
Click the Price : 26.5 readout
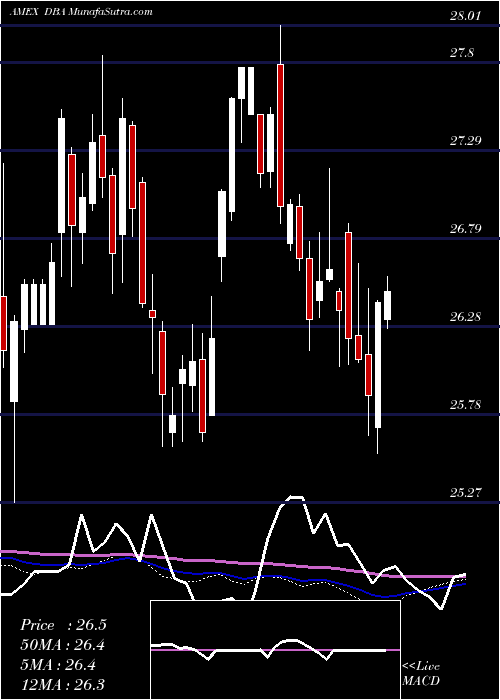tap(63, 625)
